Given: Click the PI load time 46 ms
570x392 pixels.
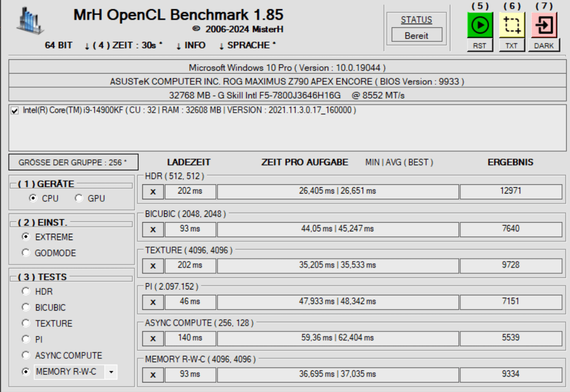Looking at the screenshot, I should [190, 302].
